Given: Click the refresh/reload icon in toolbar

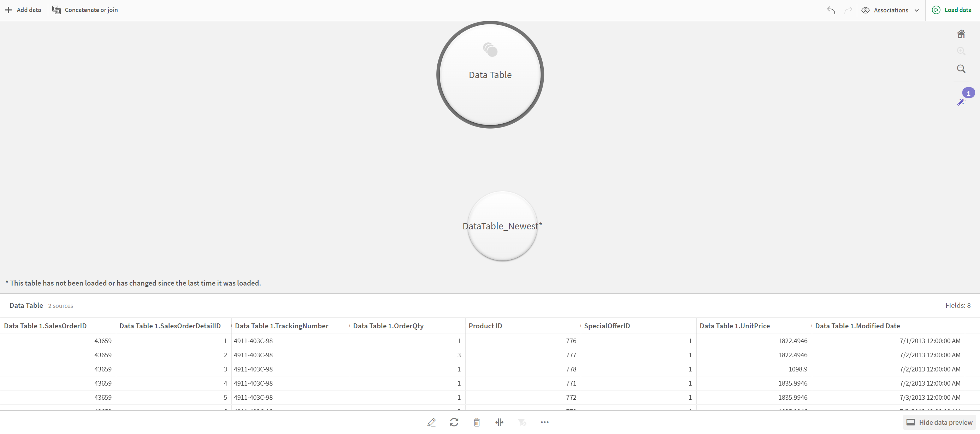Looking at the screenshot, I should tap(454, 422).
